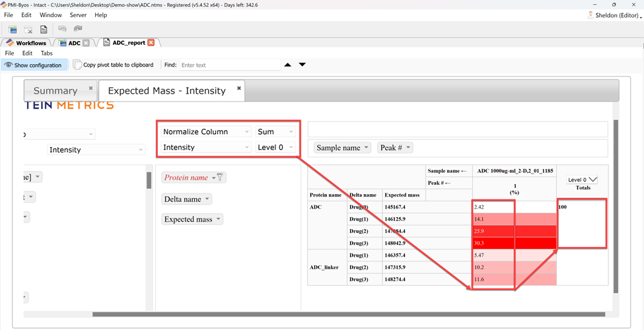This screenshot has height=330, width=644.
Task: Click the close project toolbar icon
Action: (x=28, y=30)
